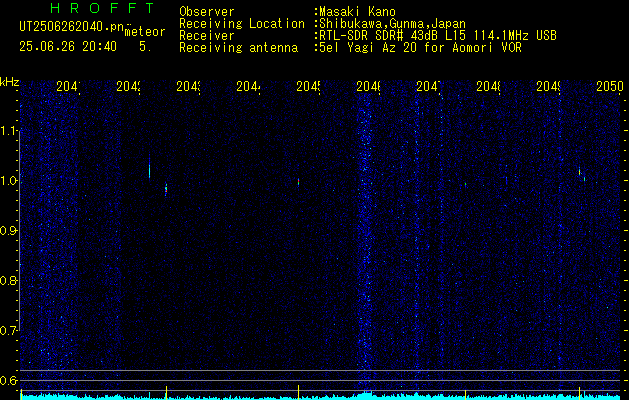
Task: Click the Observer label
Action: coord(207,12)
